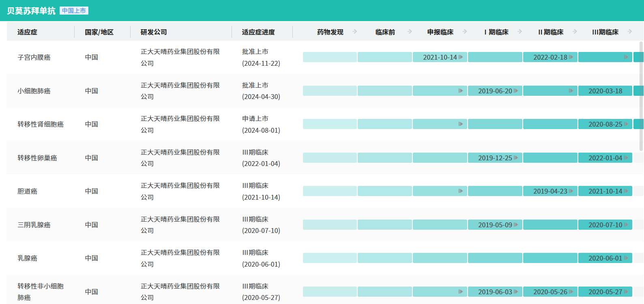The height and width of the screenshot is (304, 644).
Task: Click the 转移性卵巢癌 indication cell
Action: [37, 158]
